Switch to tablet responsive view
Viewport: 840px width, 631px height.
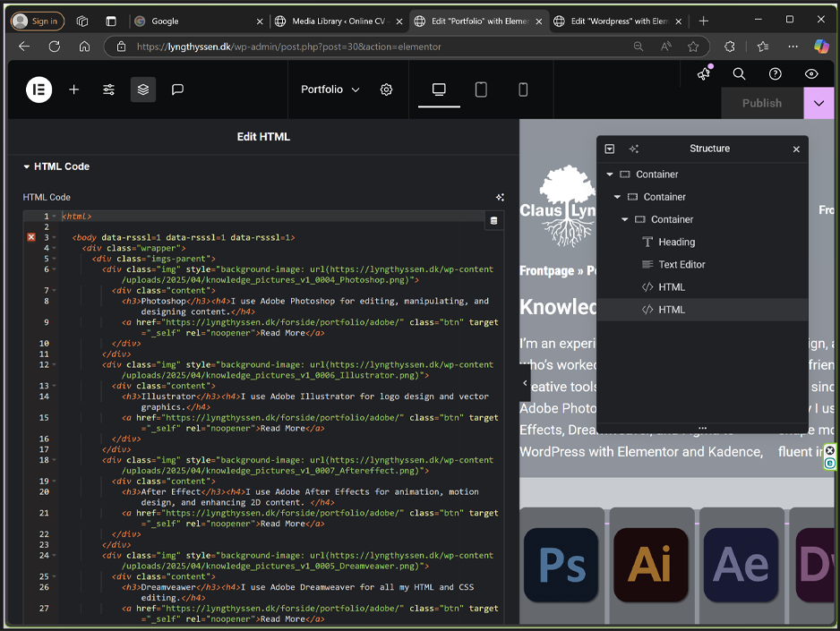coord(481,90)
